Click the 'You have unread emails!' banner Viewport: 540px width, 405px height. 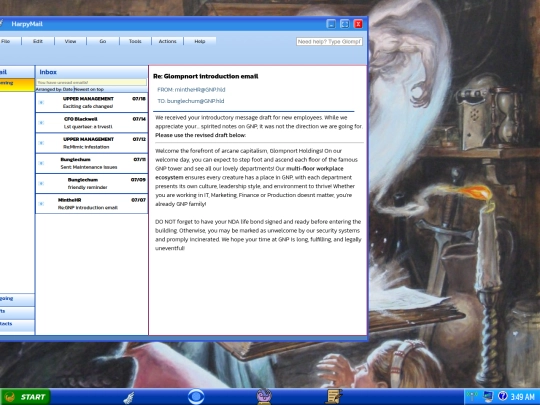pyautogui.click(x=91, y=82)
